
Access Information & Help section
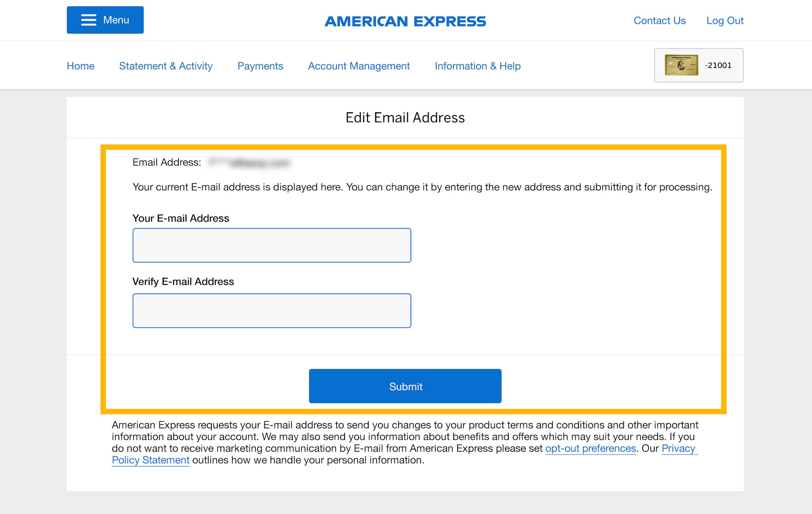[478, 66]
